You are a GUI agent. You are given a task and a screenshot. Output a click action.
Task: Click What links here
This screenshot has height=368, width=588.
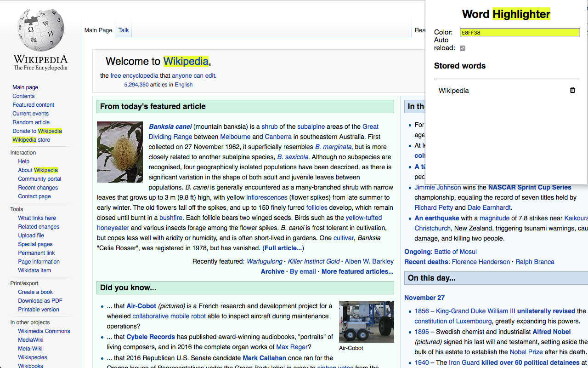(37, 218)
